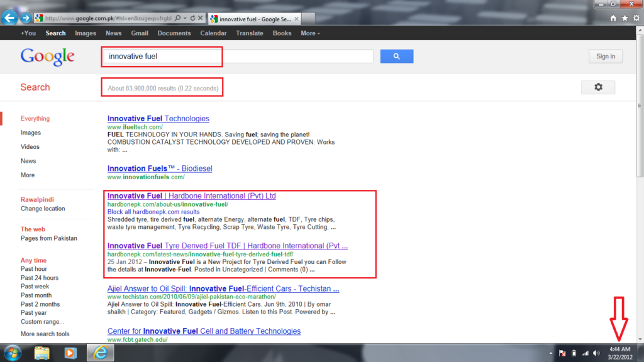Open Gmail from top bar

(x=140, y=33)
